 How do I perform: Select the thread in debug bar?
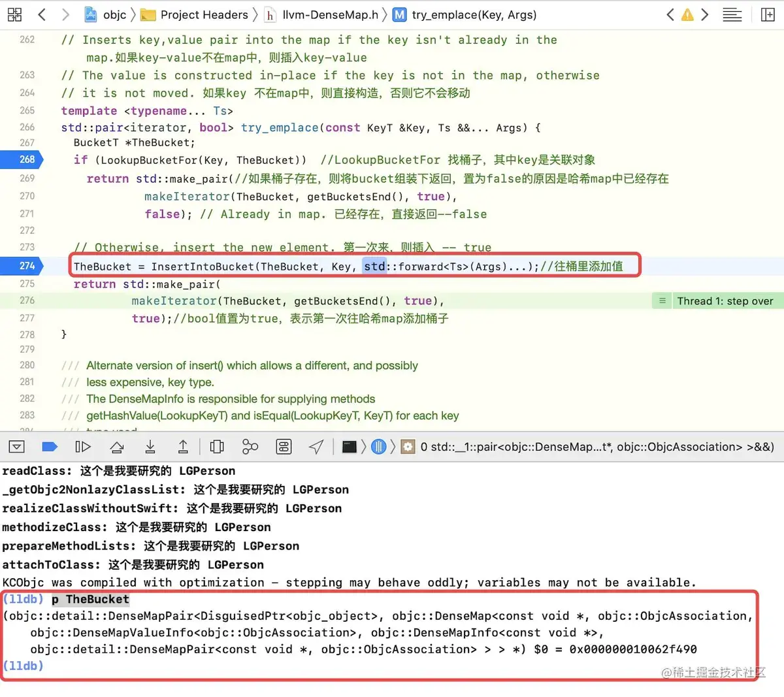pyautogui.click(x=378, y=447)
